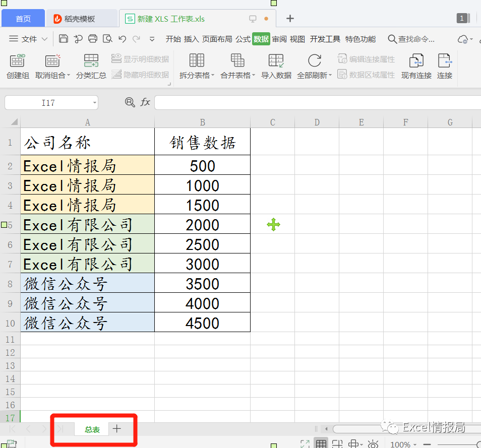The width and height of the screenshot is (481, 448).
Task: Open the name box dropdown arrow
Action: (95, 103)
